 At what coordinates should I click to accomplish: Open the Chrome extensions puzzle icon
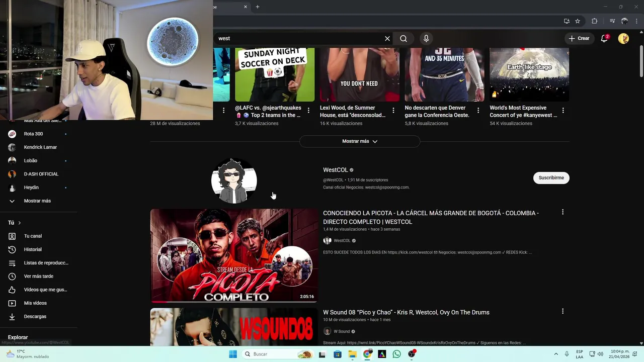pos(594,21)
